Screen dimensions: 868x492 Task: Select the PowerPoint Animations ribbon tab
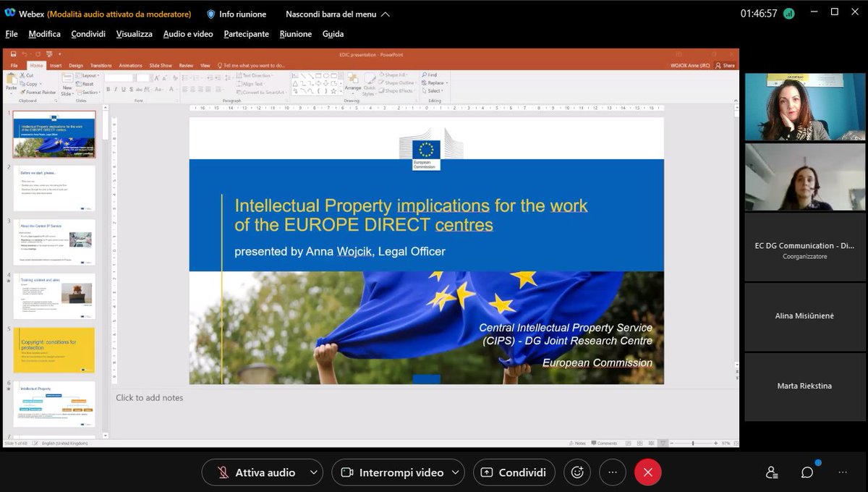pyautogui.click(x=131, y=65)
